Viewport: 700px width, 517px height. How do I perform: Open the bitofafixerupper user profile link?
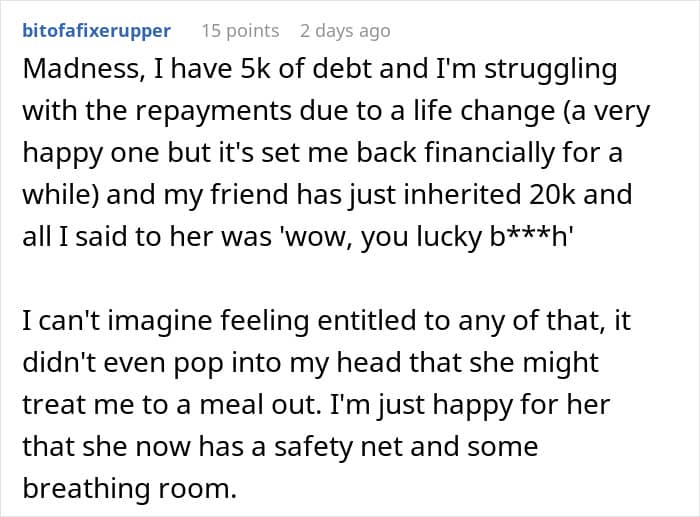point(96,31)
